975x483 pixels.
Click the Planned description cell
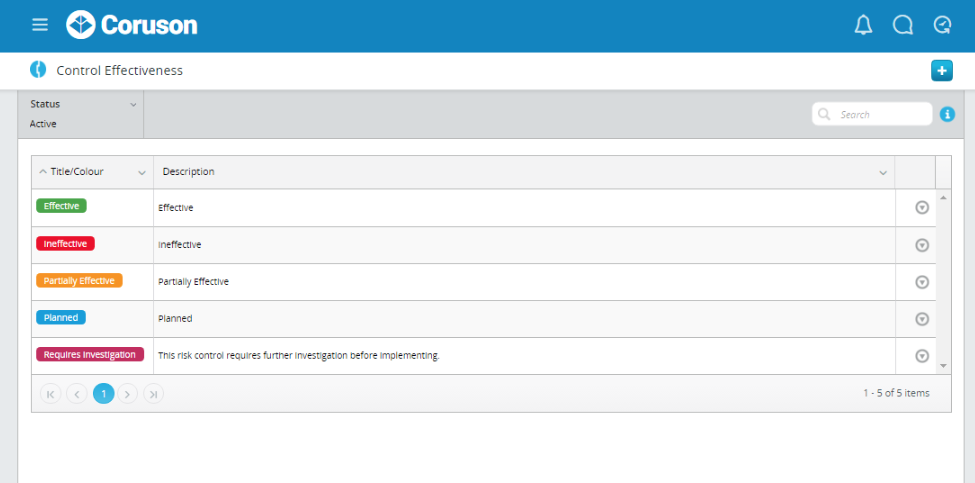524,319
